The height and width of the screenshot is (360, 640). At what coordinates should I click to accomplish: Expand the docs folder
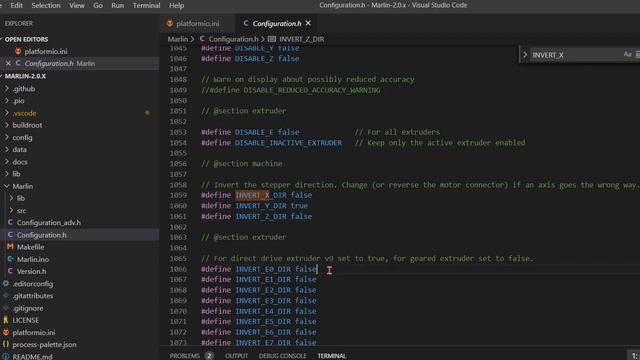tap(20, 162)
